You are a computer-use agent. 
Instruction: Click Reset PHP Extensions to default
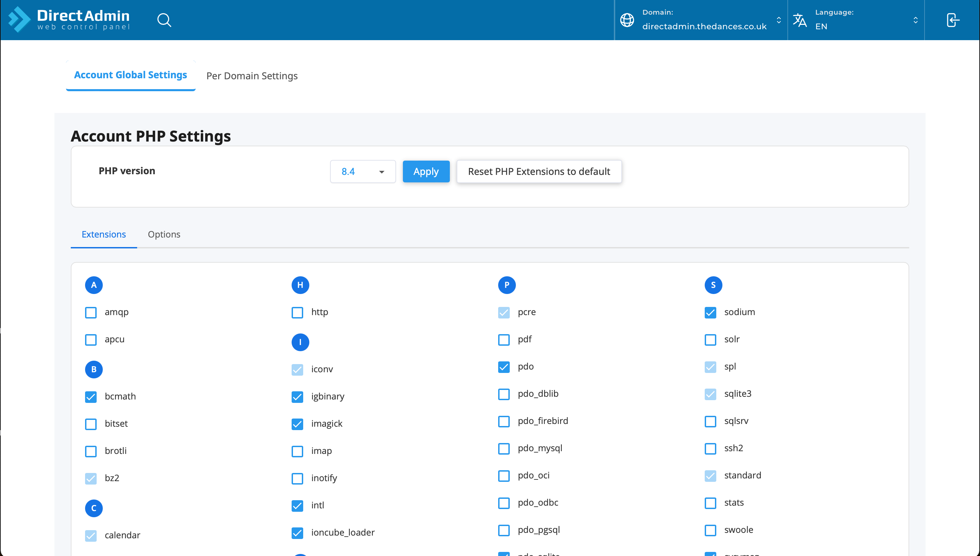point(539,171)
